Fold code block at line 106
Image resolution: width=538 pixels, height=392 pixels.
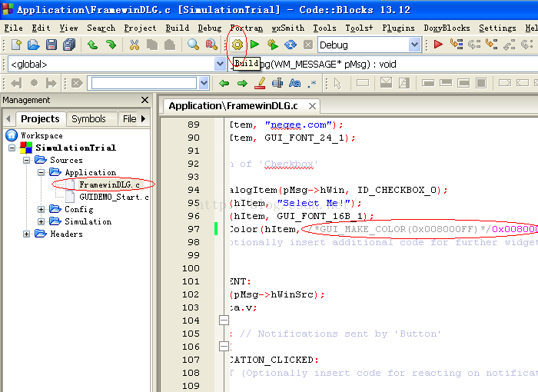click(x=224, y=347)
